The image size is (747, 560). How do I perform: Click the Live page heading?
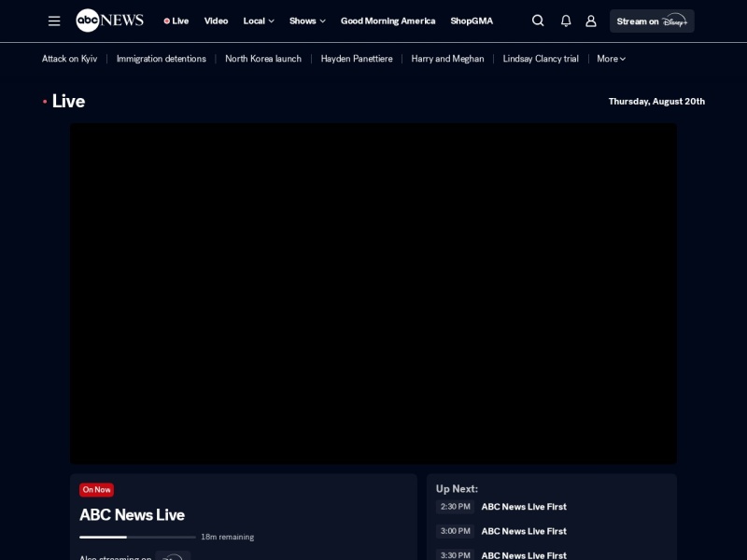pyautogui.click(x=68, y=101)
